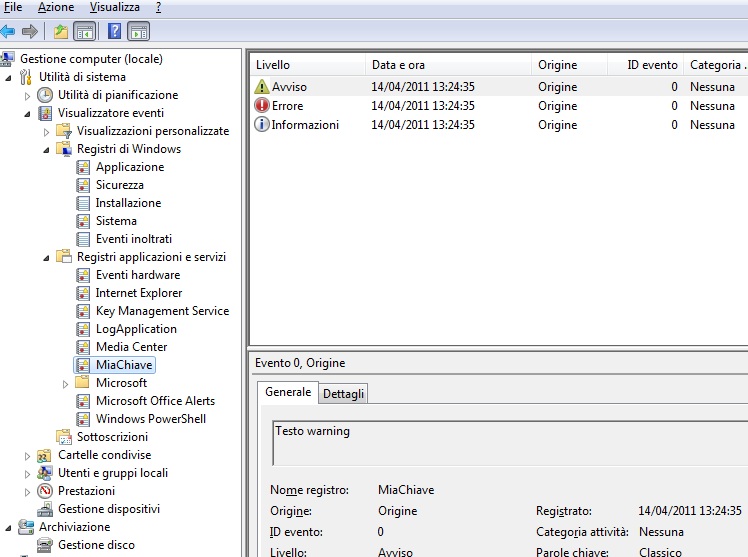This screenshot has width=748, height=557.
Task: Click the Up one level folder icon
Action: pos(61,32)
